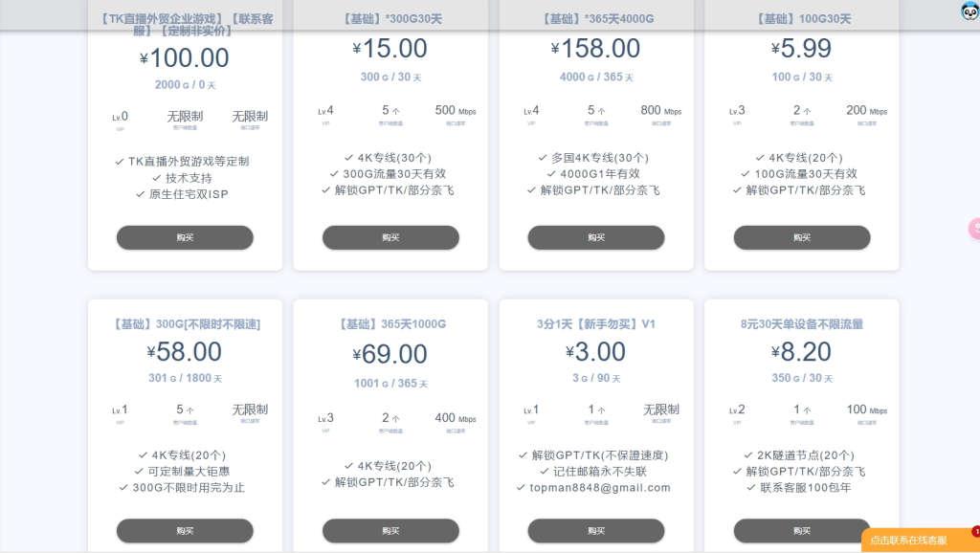Click the 【基础】*300G30天 plan title
Image resolution: width=980 pixels, height=553 pixels.
coord(390,19)
